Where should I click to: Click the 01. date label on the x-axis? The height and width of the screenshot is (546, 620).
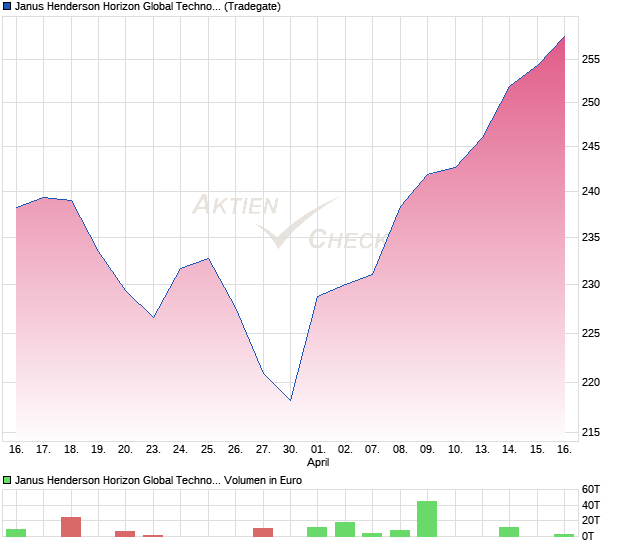click(x=318, y=450)
